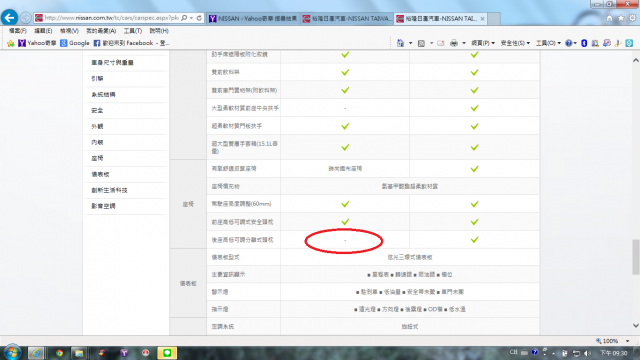Open the Facebook favorites link
This screenshot has width=640, height=360.
[x=131, y=43]
